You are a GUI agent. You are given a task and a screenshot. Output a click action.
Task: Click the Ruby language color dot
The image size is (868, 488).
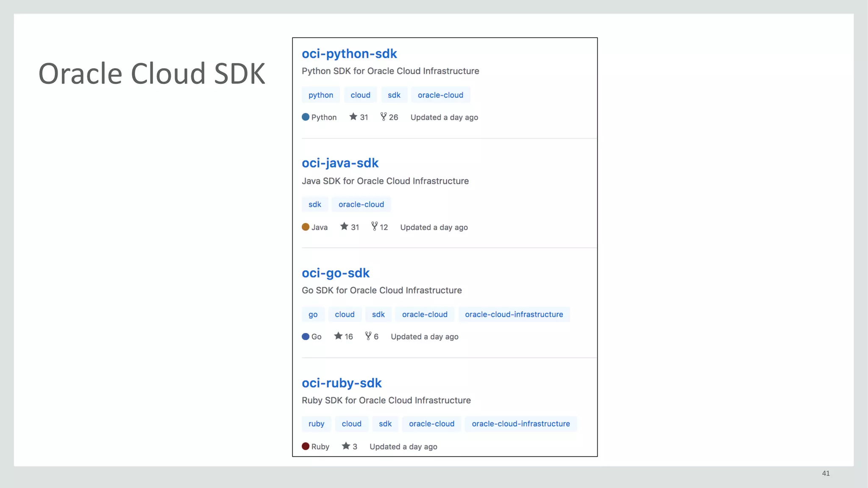(x=306, y=446)
